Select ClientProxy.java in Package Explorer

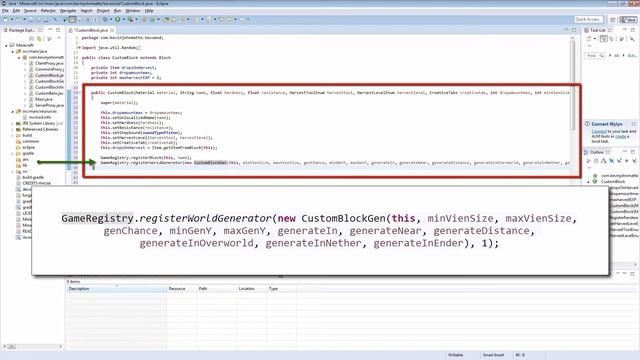coord(49,63)
